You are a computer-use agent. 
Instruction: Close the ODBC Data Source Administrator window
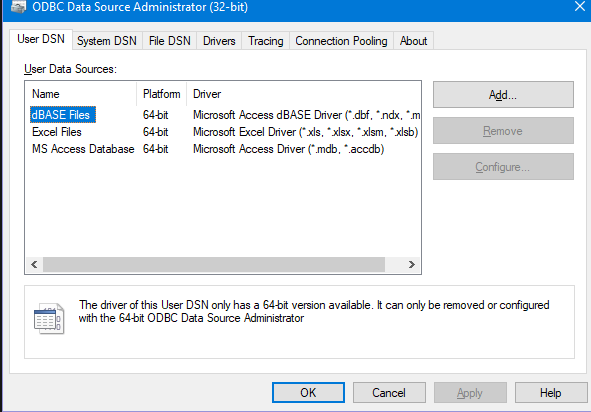click(x=580, y=6)
